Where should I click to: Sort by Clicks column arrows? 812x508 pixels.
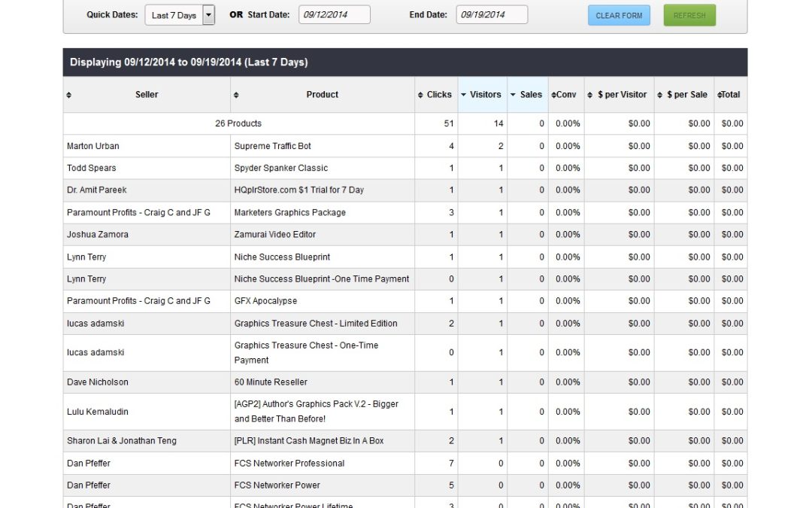tap(420, 95)
